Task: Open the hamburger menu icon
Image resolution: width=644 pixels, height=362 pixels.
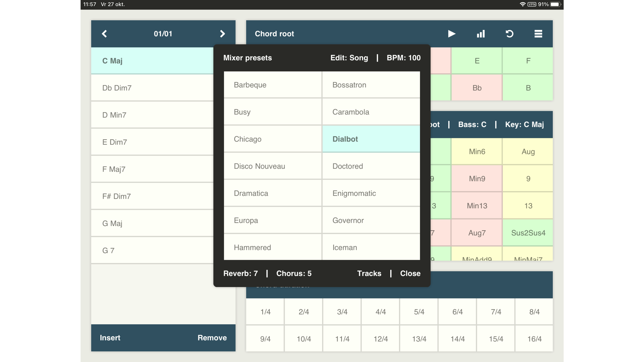Action: (x=538, y=34)
